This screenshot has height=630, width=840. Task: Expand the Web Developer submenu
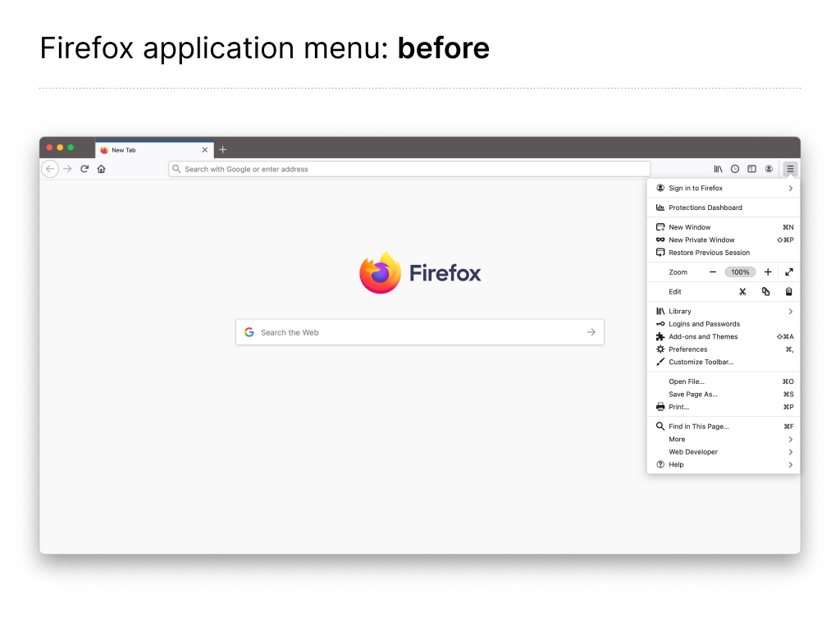pyautogui.click(x=790, y=452)
